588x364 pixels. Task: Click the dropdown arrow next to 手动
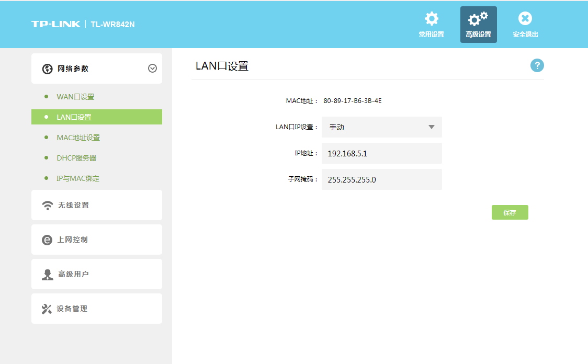point(432,127)
